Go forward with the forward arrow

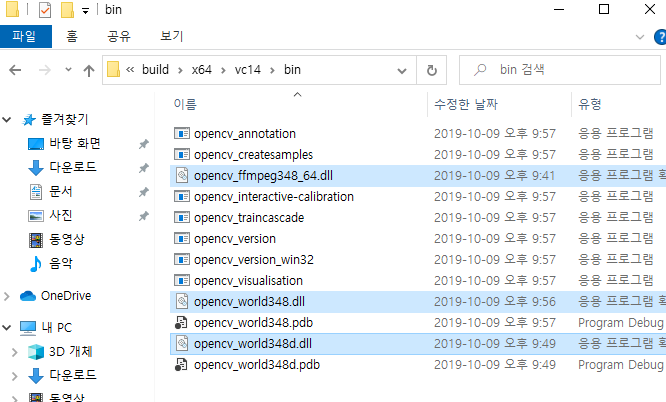click(45, 70)
